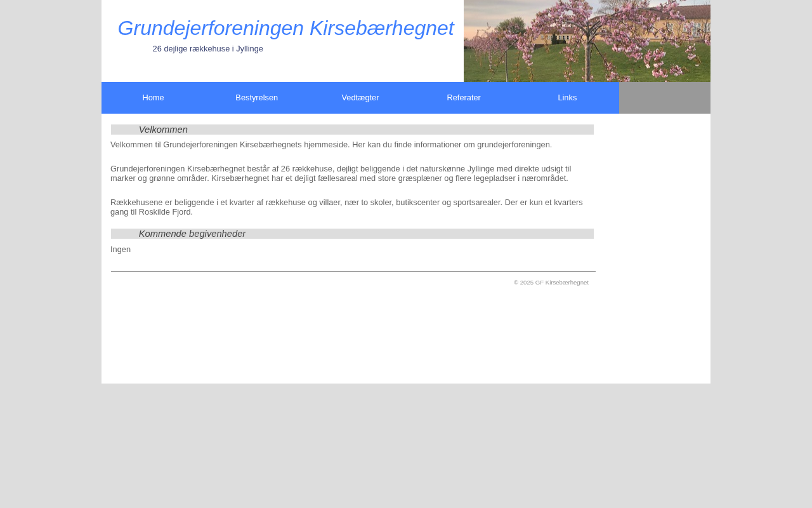Go to the Bestyrelsen page
Screen dimensions: 812x508
coord(257,98)
